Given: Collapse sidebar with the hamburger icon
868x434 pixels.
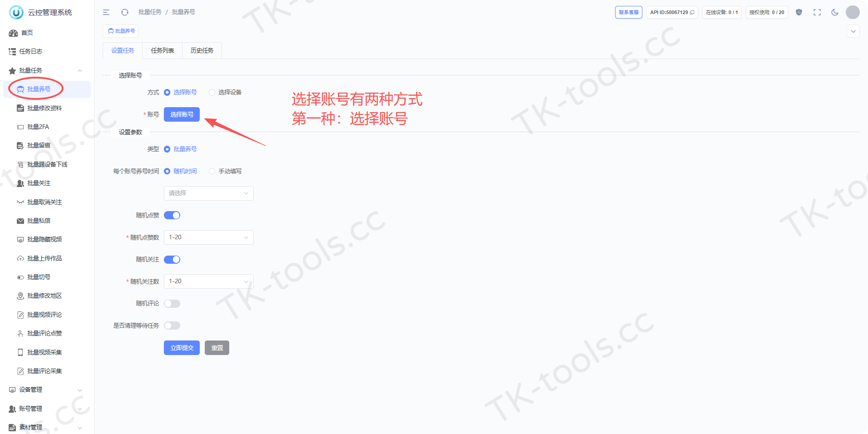Looking at the screenshot, I should tap(106, 12).
